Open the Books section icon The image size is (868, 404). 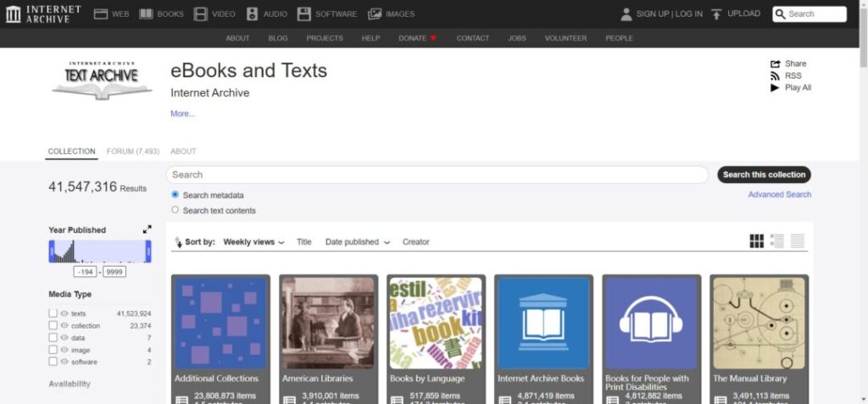click(x=146, y=14)
